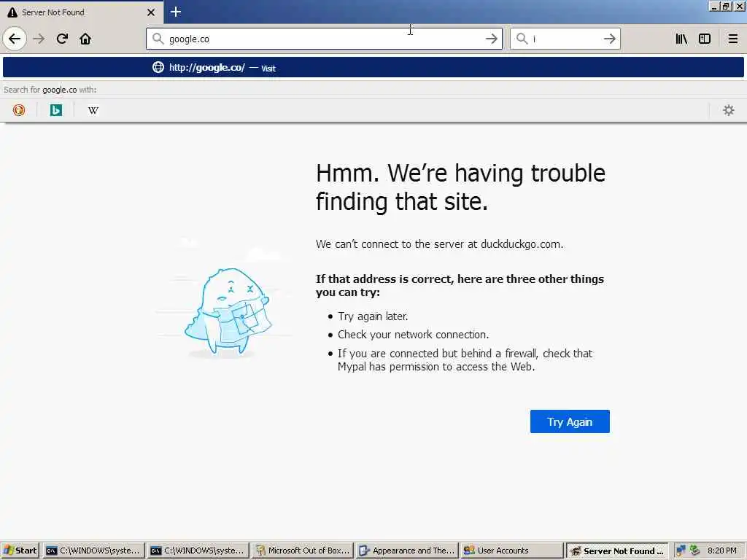Click the address bar Go arrow
The width and height of the screenshot is (747, 560).
click(x=491, y=39)
